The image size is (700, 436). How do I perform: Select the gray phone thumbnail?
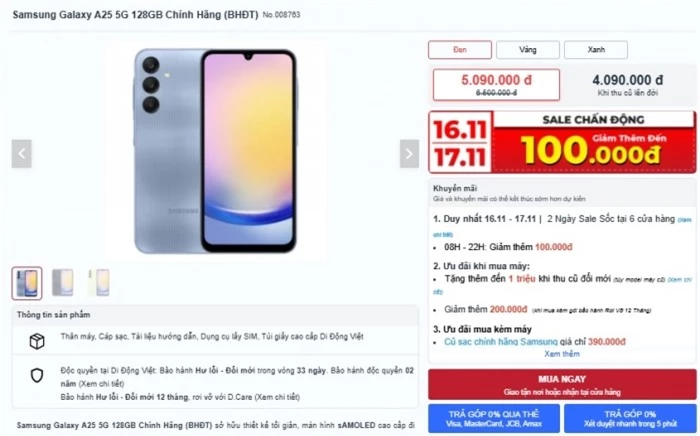pos(62,282)
